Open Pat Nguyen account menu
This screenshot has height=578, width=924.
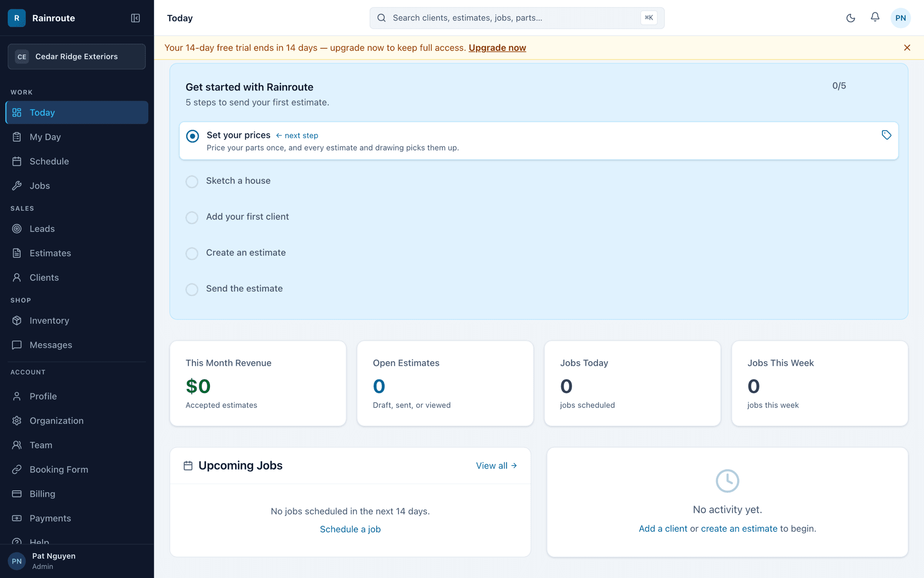[x=77, y=561]
